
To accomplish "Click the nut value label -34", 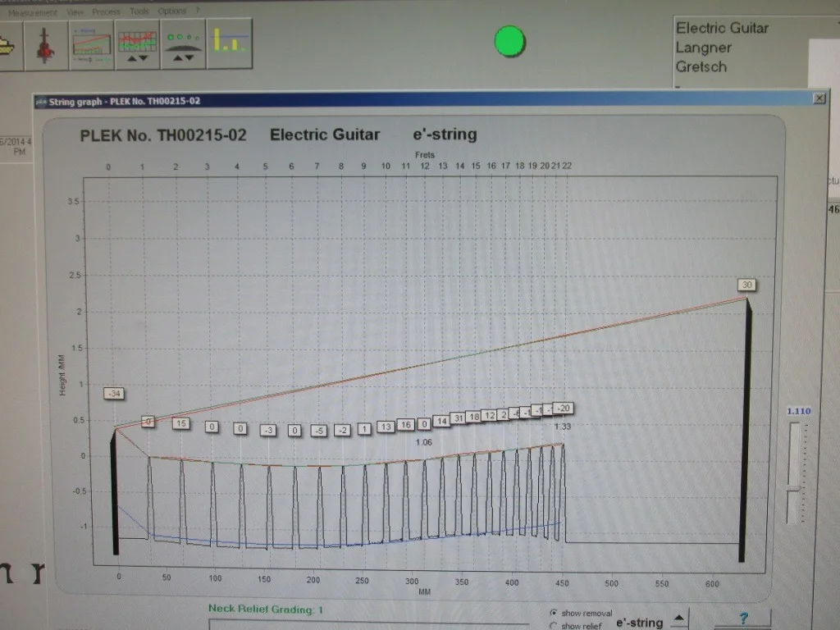I will 114,394.
